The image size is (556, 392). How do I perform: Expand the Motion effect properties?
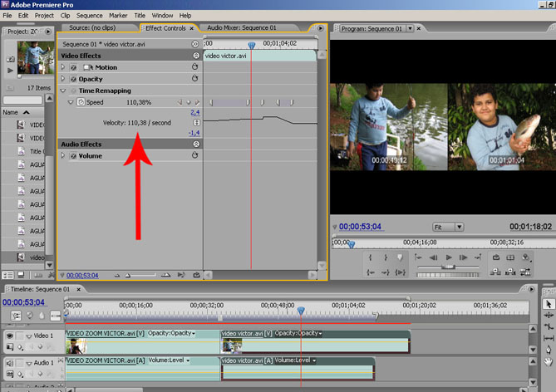[63, 67]
